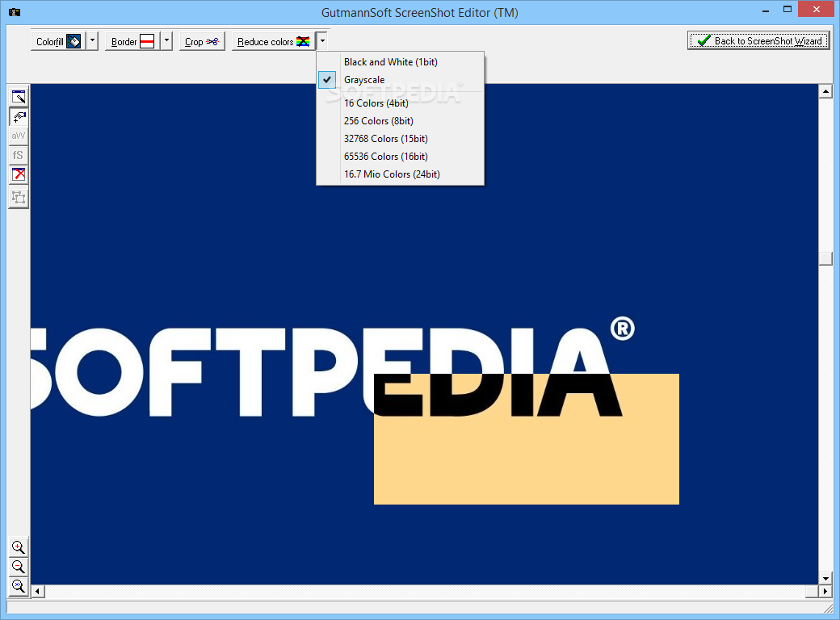The image size is (840, 620).
Task: Click the Colorfill button
Action: [x=58, y=41]
